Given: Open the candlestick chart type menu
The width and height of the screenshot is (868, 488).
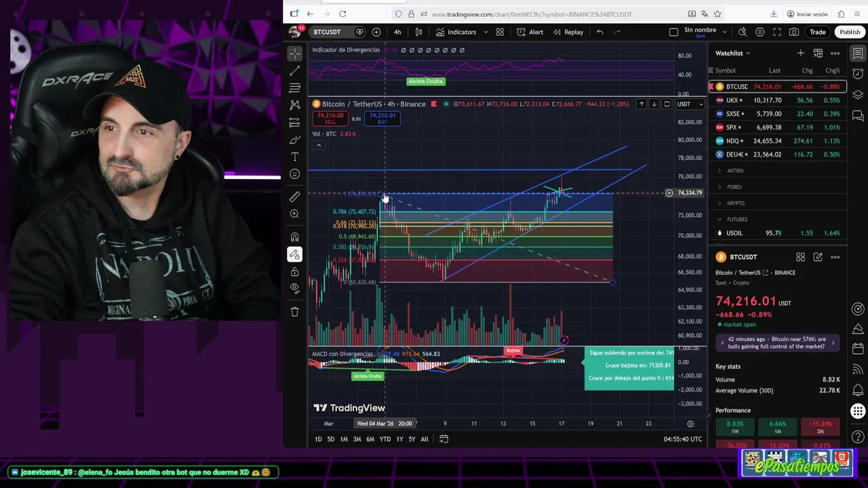Looking at the screenshot, I should (418, 32).
